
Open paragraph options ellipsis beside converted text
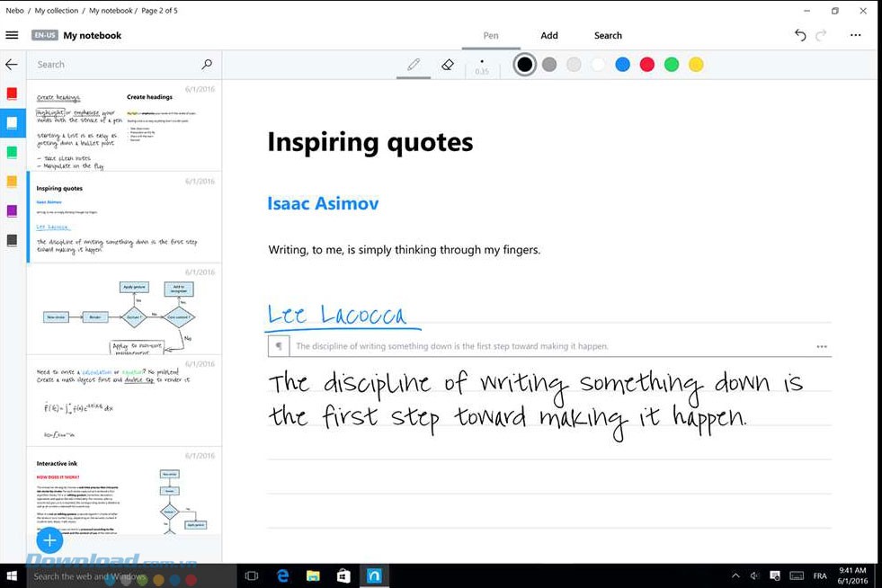click(x=821, y=346)
